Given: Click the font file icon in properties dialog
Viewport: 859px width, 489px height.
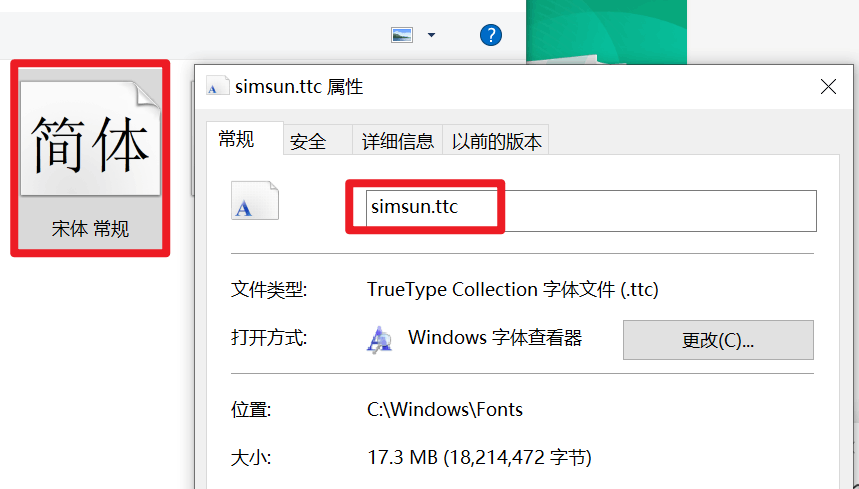Looking at the screenshot, I should tap(255, 200).
